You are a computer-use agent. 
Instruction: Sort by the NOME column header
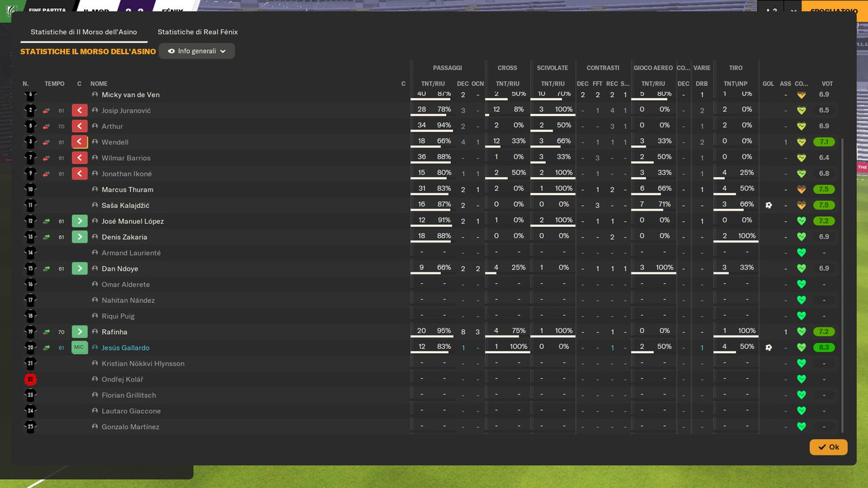coord(99,84)
